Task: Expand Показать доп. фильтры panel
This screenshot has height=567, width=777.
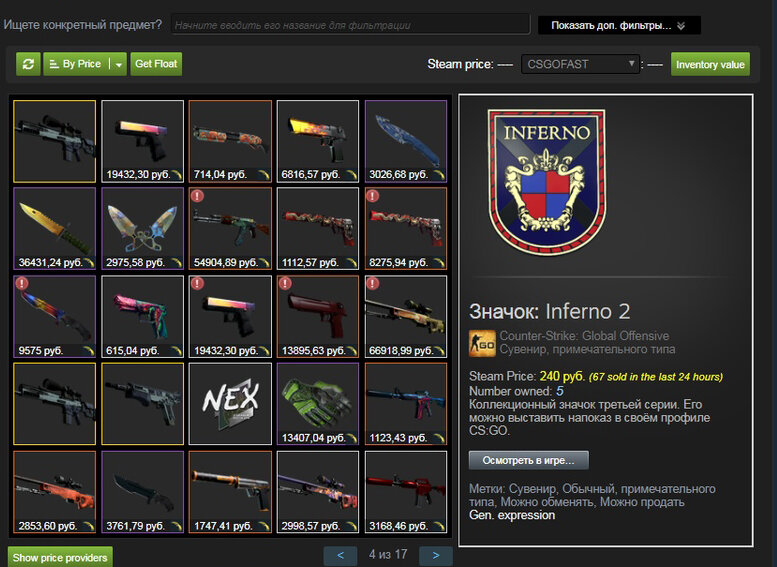Action: [619, 25]
